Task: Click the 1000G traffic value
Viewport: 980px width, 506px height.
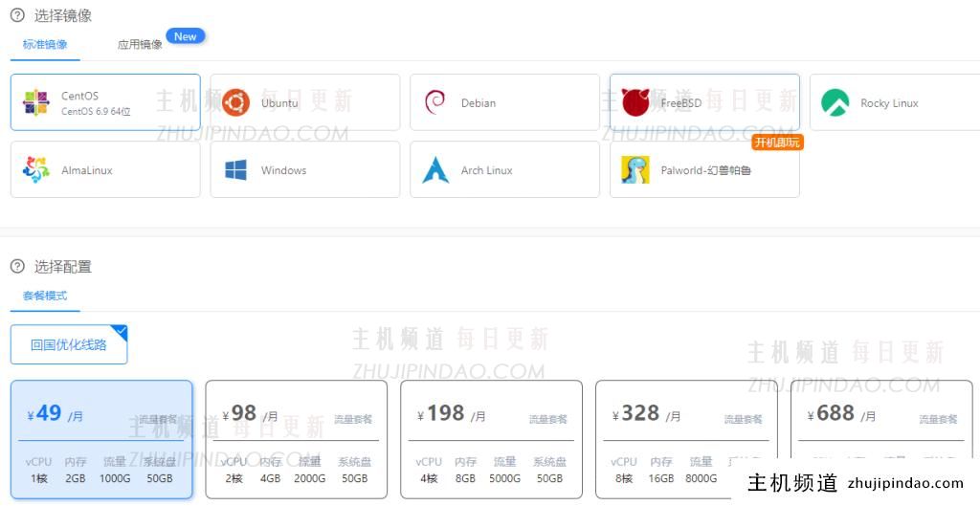Action: coord(115,478)
